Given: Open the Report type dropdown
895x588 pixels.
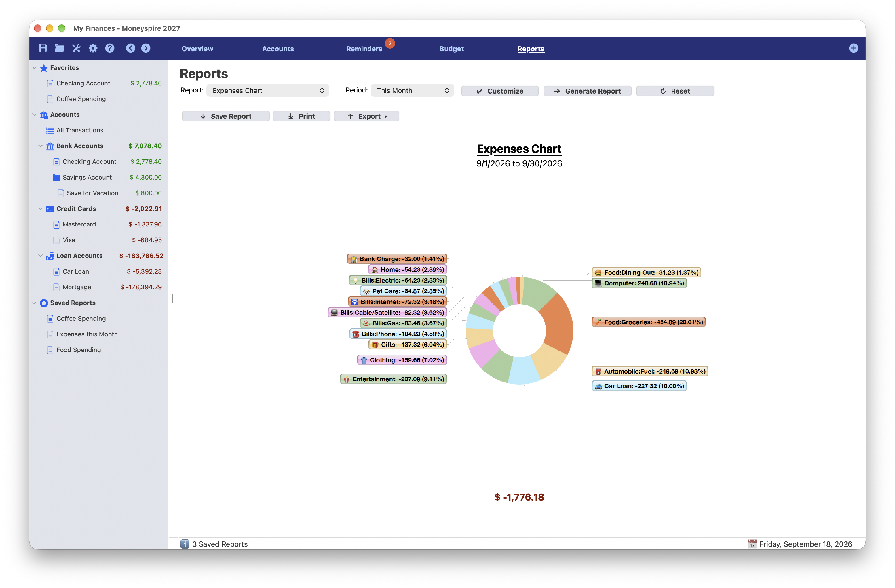Looking at the screenshot, I should (268, 91).
